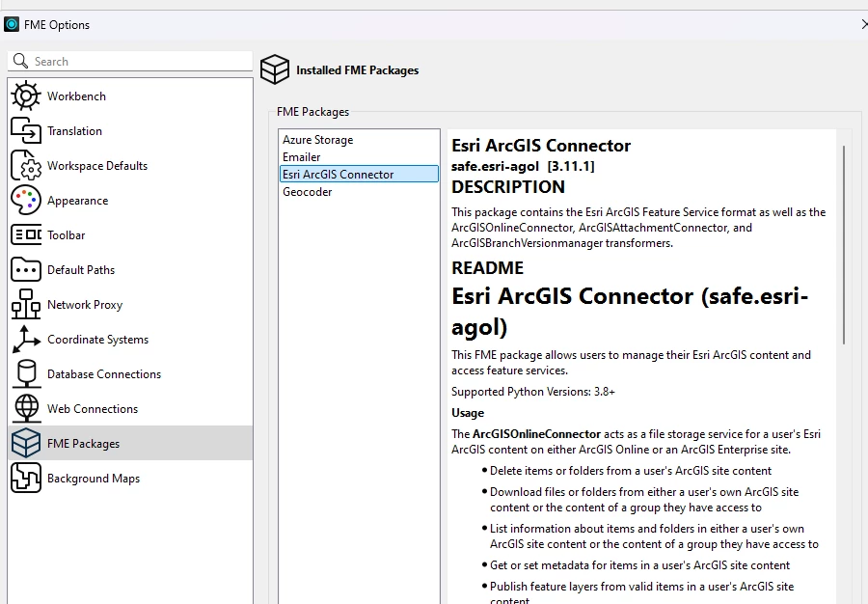Image resolution: width=868 pixels, height=604 pixels.
Task: Click the DESCRIPTION heading
Action: (507, 187)
